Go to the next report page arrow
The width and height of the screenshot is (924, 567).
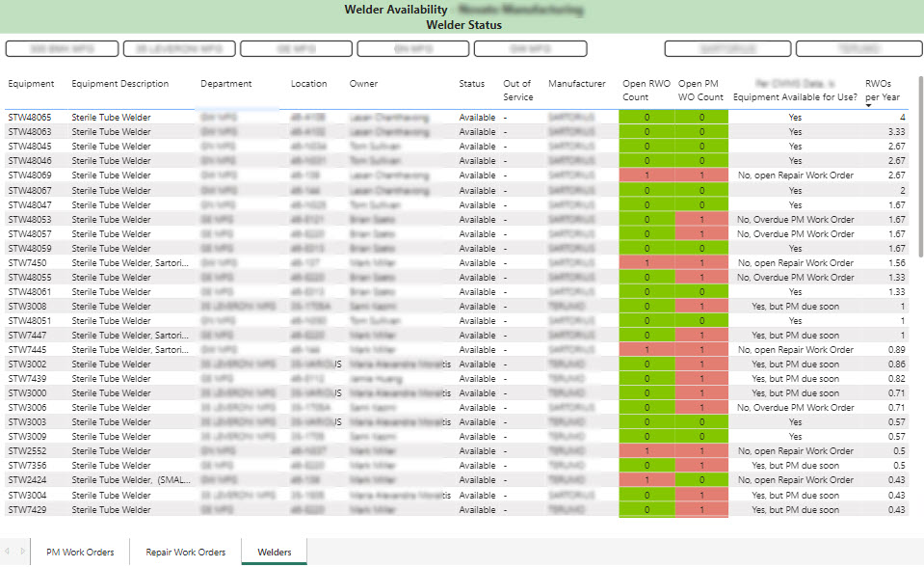[x=23, y=552]
